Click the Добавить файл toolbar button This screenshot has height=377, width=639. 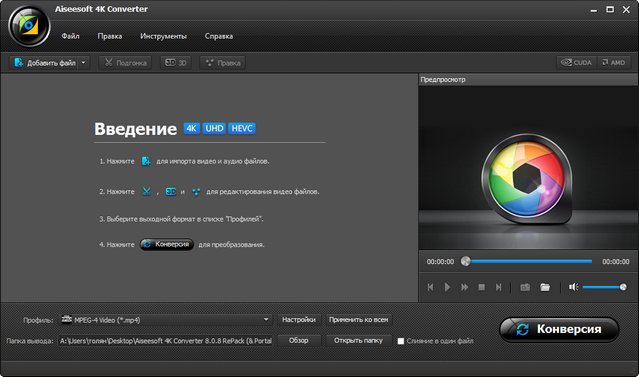[x=44, y=63]
